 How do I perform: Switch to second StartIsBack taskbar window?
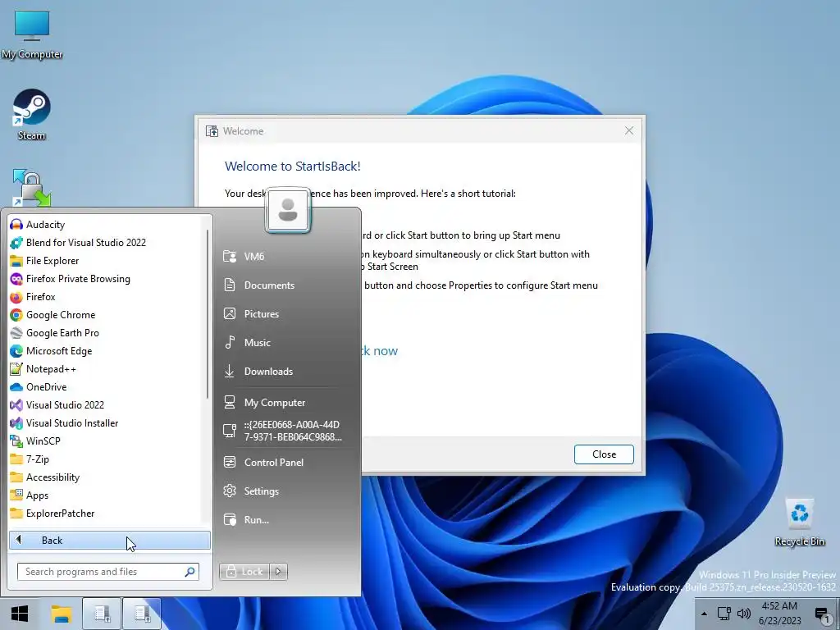(142, 614)
